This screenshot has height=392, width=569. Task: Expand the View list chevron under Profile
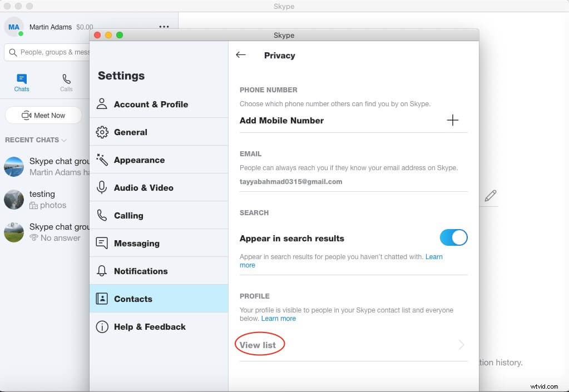click(461, 345)
